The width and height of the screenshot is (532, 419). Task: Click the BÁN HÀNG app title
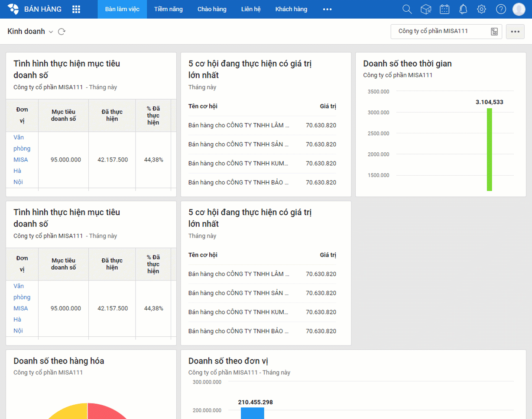(43, 9)
